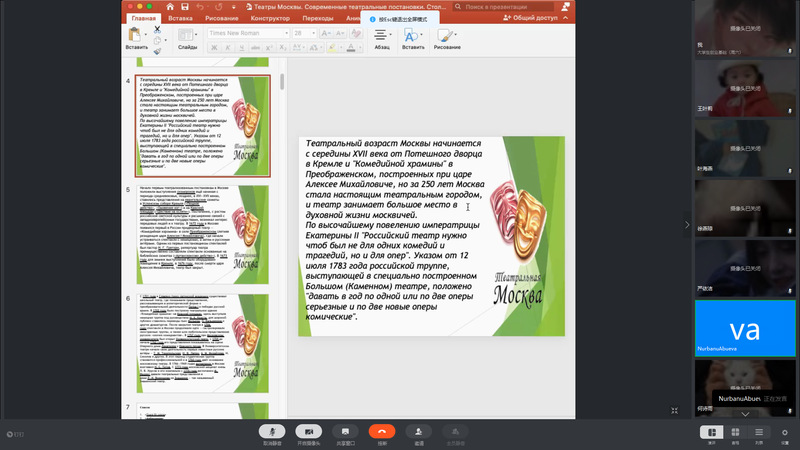Toggle strikethrough text formatting

tap(255, 47)
